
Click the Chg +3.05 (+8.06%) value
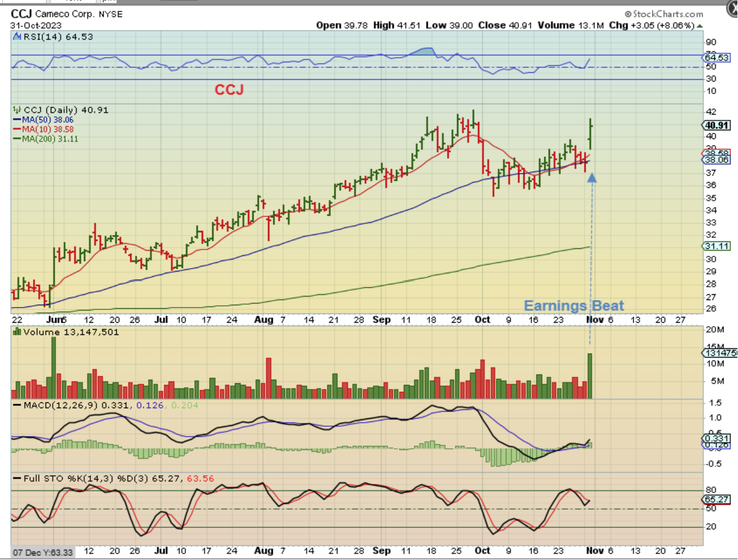coord(651,26)
